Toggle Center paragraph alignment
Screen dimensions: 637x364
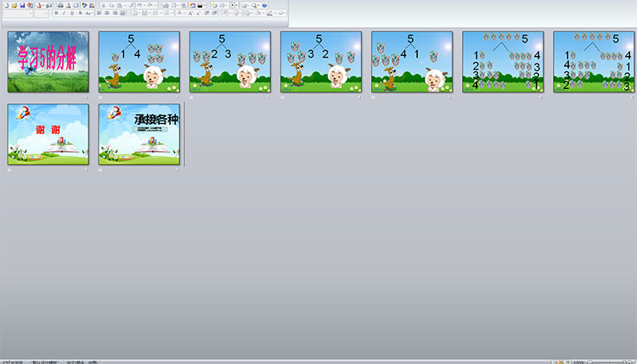pos(107,13)
